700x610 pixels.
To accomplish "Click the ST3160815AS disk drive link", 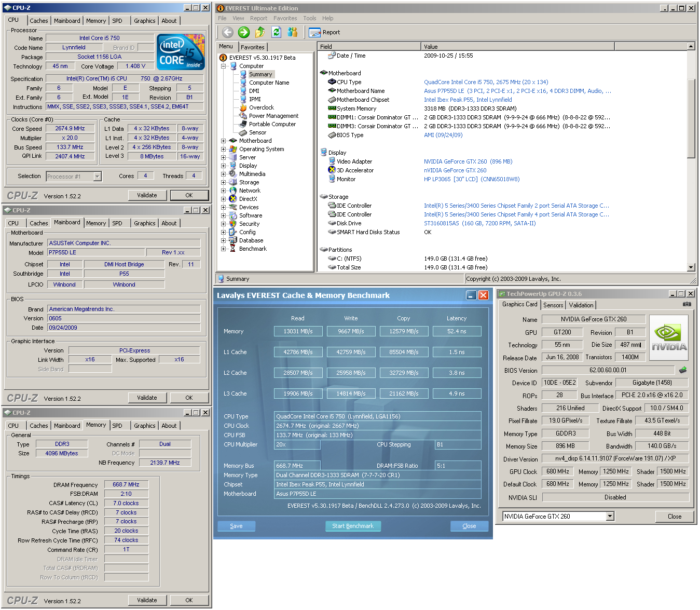I will [x=479, y=223].
